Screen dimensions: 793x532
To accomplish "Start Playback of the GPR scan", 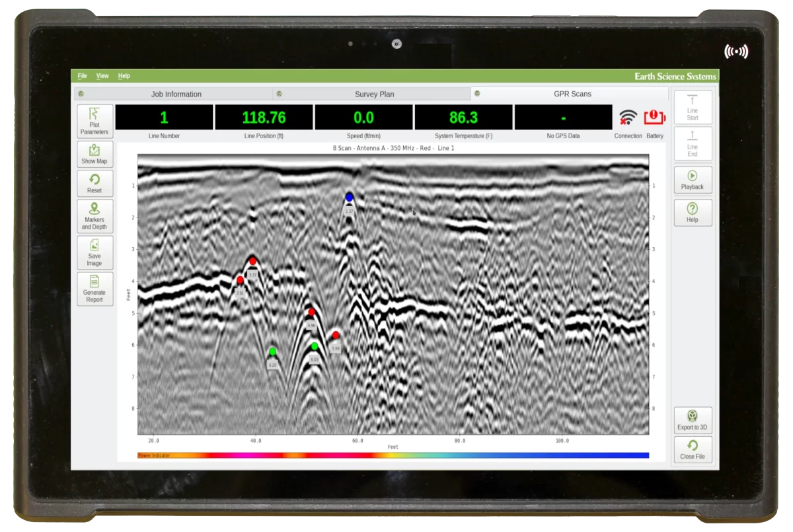I will click(x=692, y=179).
